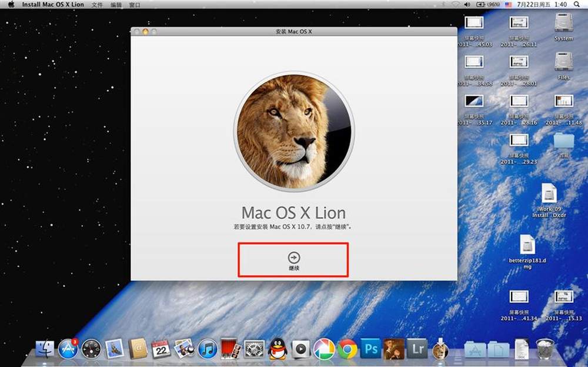Launch the App Store from the Dock
The image size is (588, 367).
tap(68, 349)
